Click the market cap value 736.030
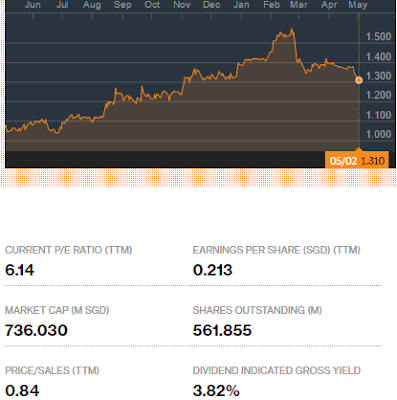397x400 pixels. pos(36,330)
